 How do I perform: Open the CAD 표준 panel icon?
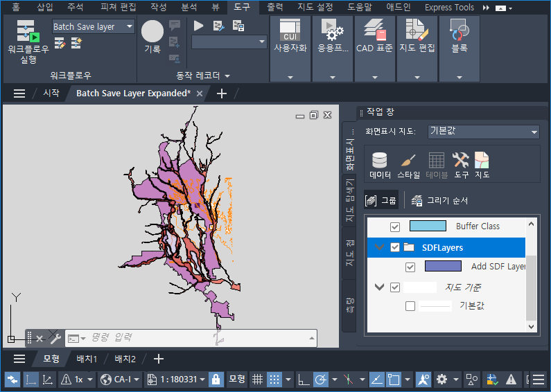click(x=374, y=36)
